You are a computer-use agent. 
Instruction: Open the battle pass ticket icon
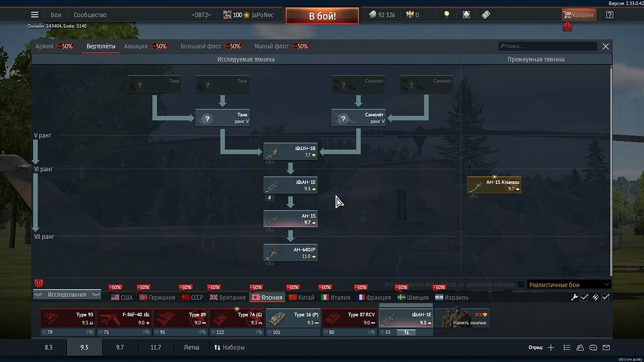click(486, 15)
